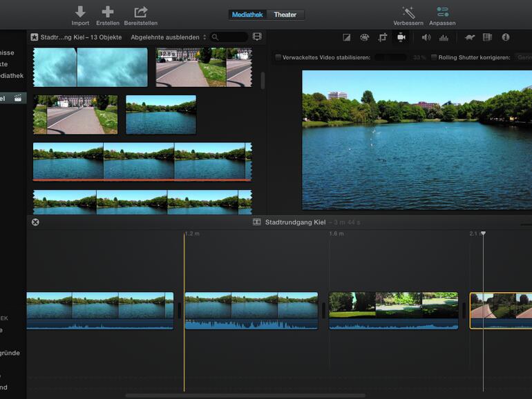Open the Abgelehnte ausblenden dropdown
The height and width of the screenshot is (399, 532).
[169, 37]
